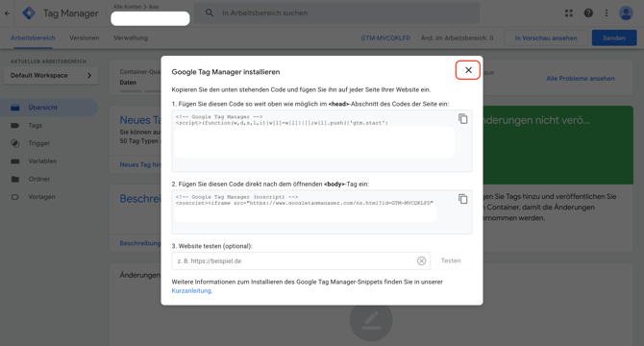Open the Google apps grid
Screen dimensions: 644x346
pos(569,13)
